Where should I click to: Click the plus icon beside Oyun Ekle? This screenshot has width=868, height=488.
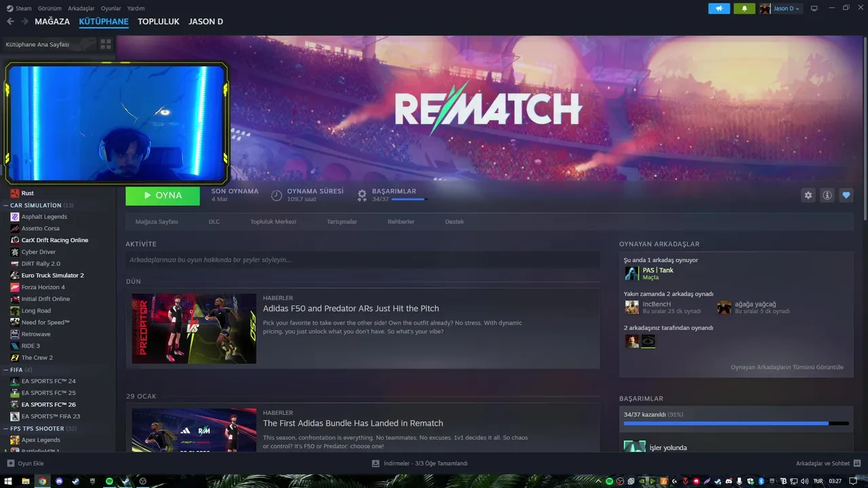pos(10,464)
